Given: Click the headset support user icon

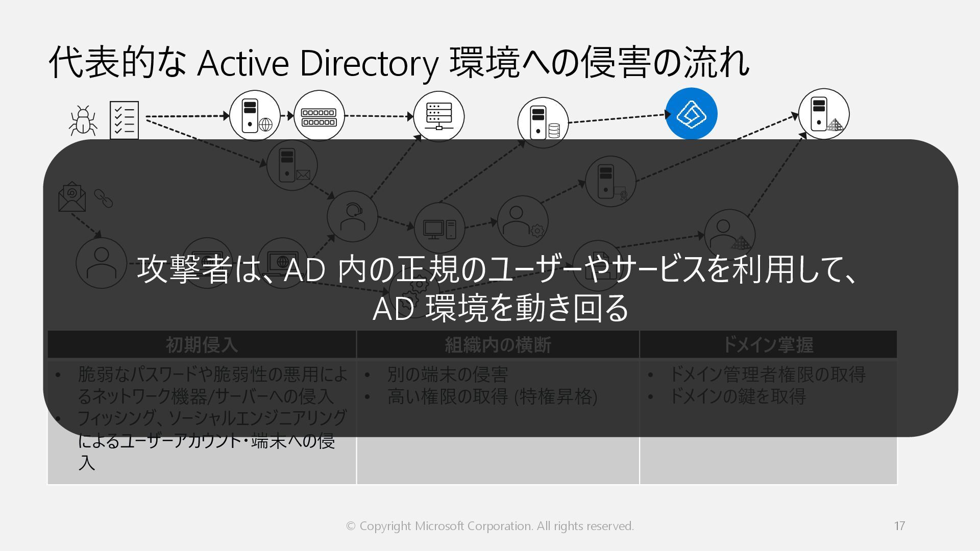Looking at the screenshot, I should click(x=352, y=216).
